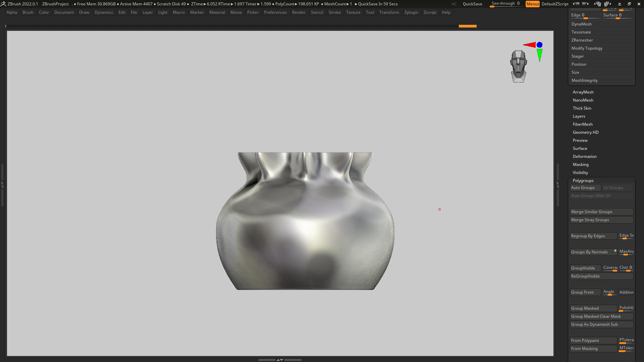Click the DefaultZScript button
Image resolution: width=644 pixels, height=362 pixels.
tap(555, 4)
